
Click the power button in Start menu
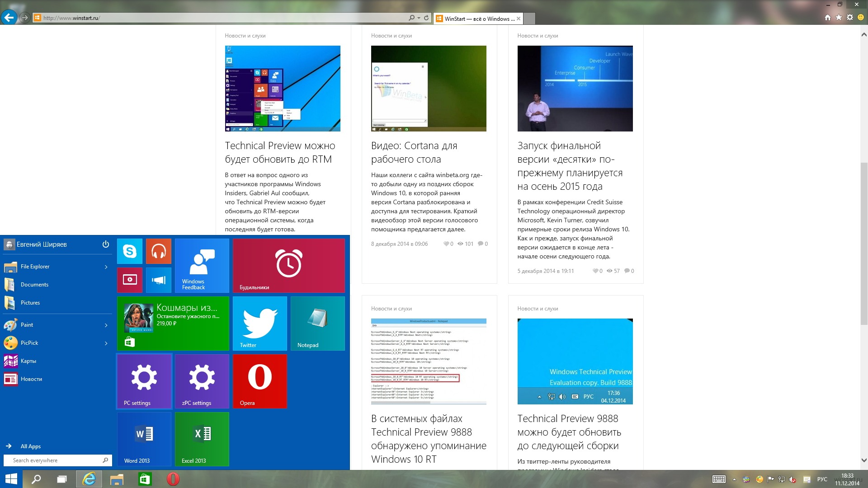tap(106, 244)
